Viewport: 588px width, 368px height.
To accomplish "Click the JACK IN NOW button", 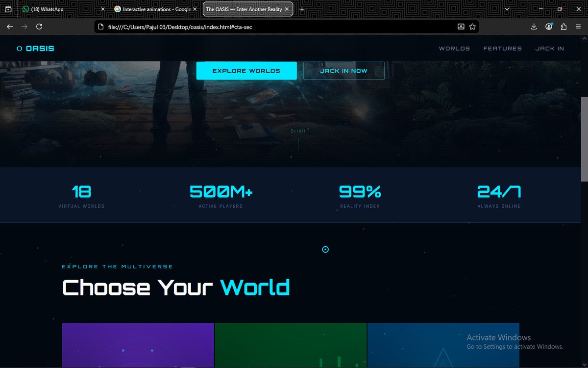I will click(x=343, y=71).
